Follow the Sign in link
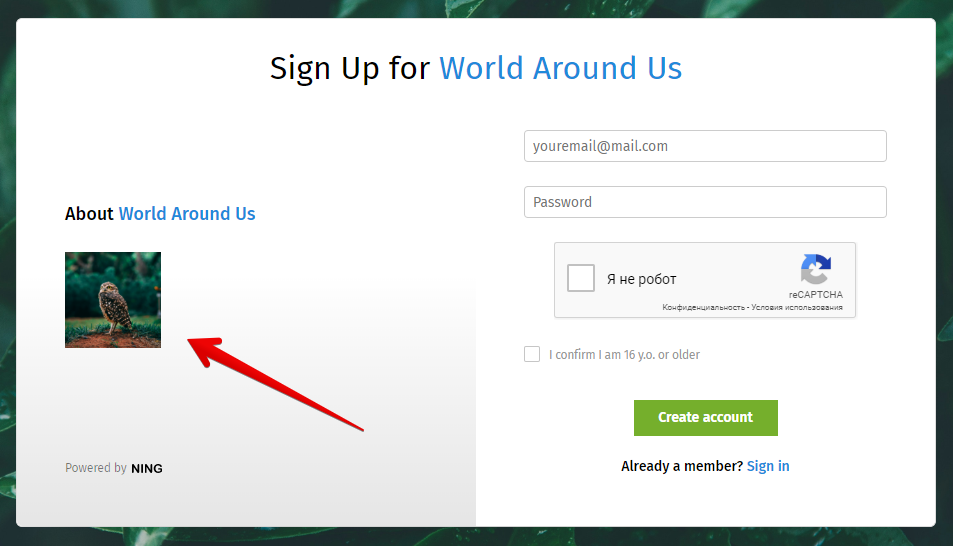 click(768, 466)
